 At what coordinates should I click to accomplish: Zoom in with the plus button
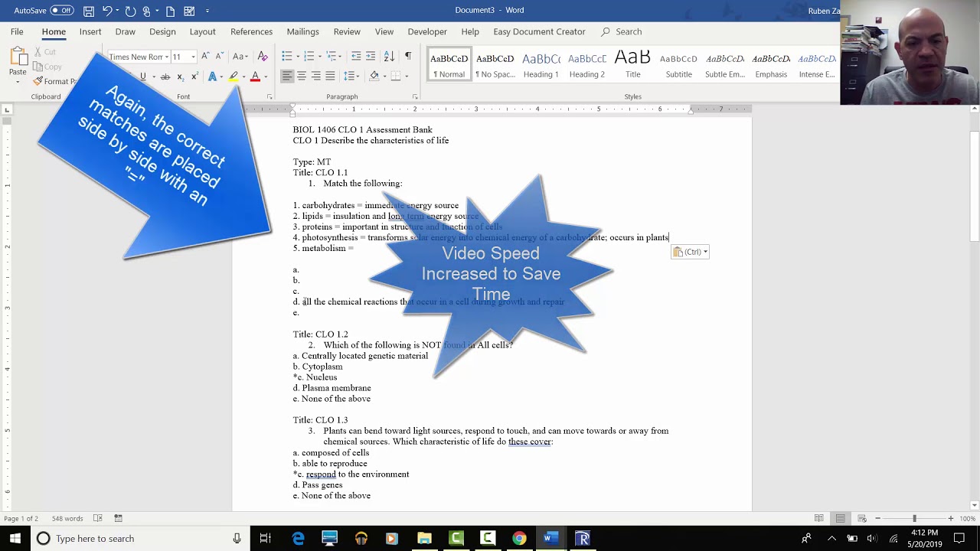pyautogui.click(x=951, y=518)
